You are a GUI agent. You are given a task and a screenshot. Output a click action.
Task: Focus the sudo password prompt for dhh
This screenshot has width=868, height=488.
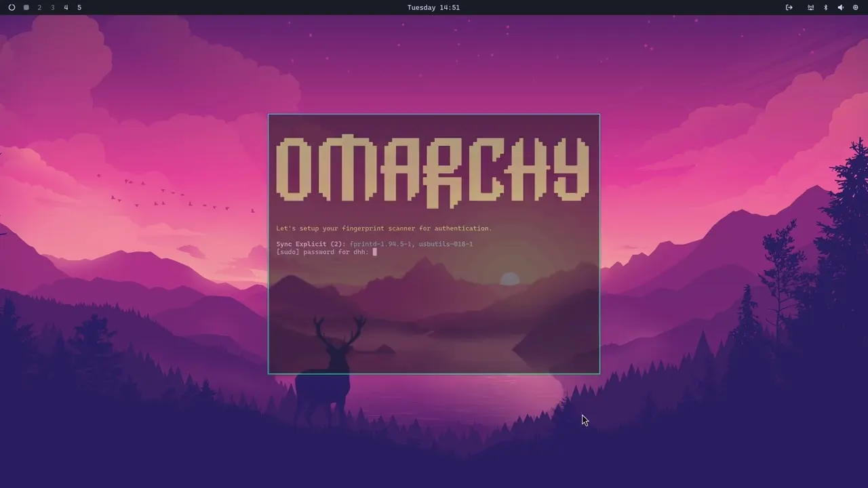pyautogui.click(x=326, y=252)
